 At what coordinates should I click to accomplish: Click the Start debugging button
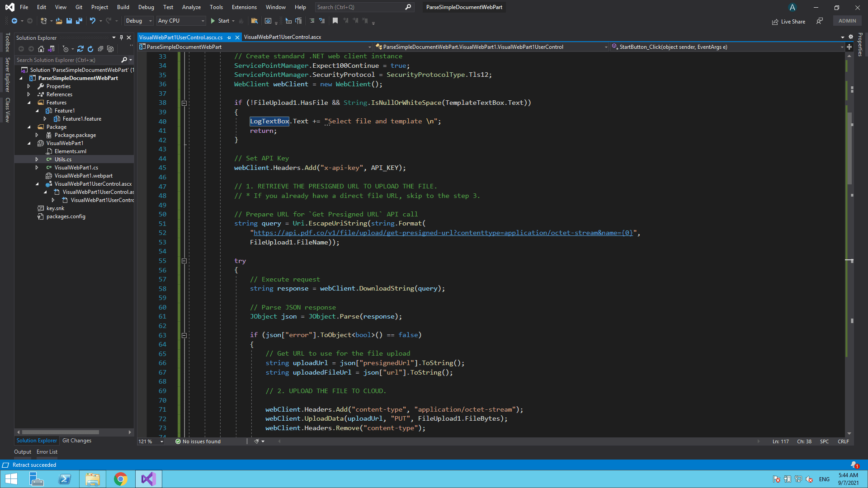coord(220,21)
